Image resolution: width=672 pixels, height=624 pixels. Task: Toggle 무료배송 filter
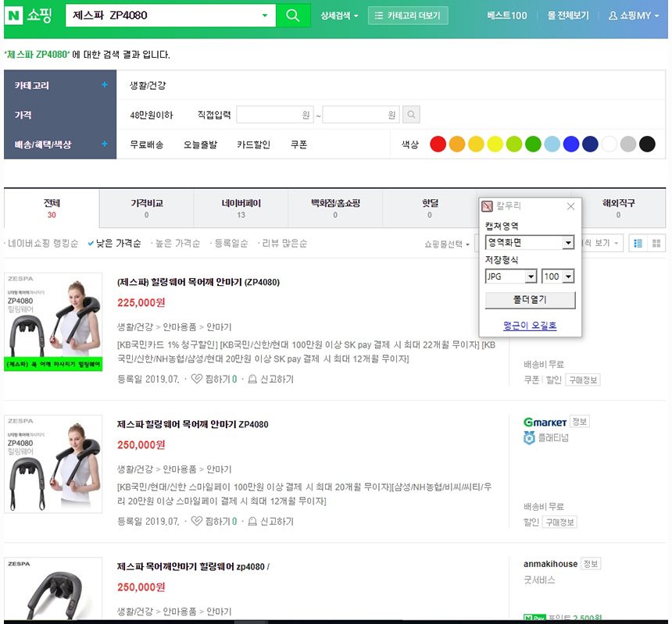pyautogui.click(x=147, y=144)
